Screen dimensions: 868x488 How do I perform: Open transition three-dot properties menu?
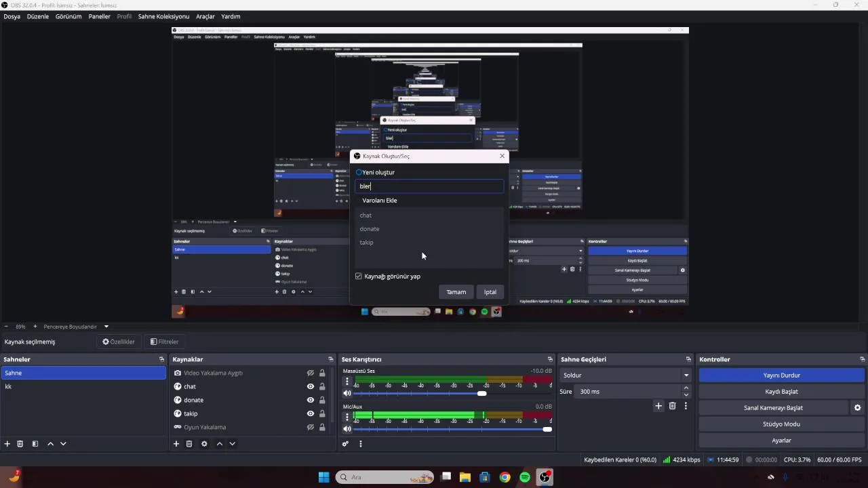[686, 406]
